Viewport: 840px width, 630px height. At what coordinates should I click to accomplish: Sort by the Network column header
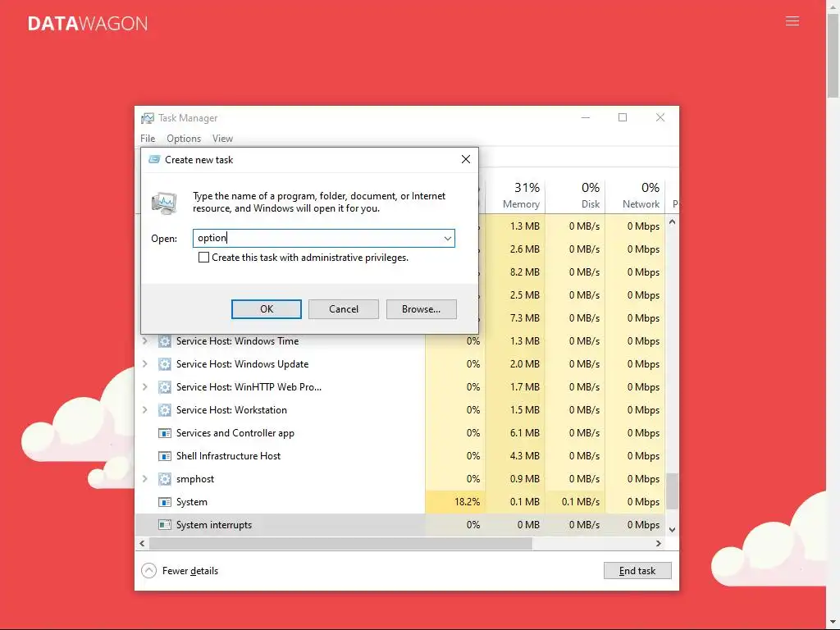pyautogui.click(x=636, y=195)
